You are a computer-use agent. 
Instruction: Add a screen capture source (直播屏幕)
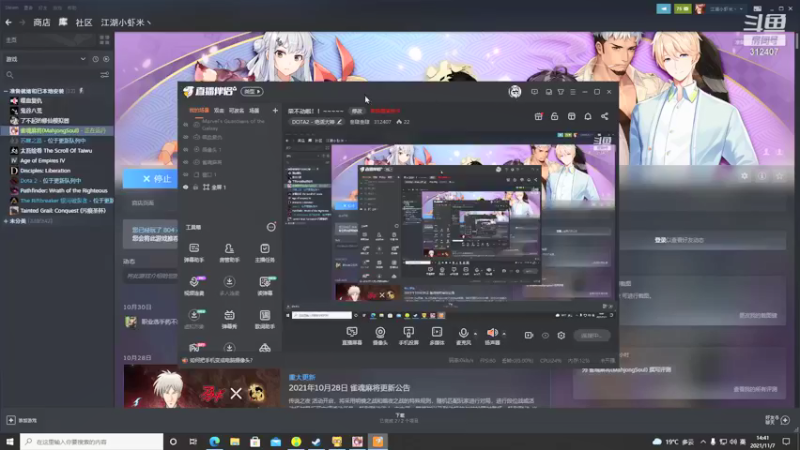pos(352,336)
